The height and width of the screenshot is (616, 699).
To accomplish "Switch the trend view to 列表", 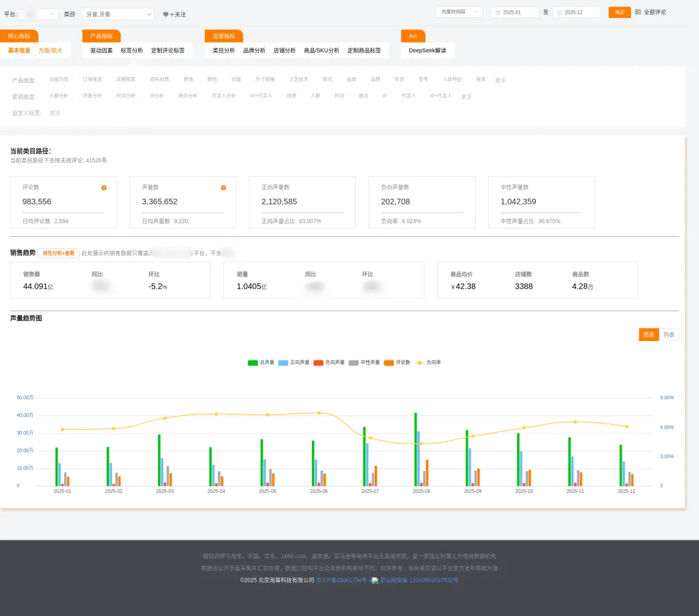I will (669, 335).
